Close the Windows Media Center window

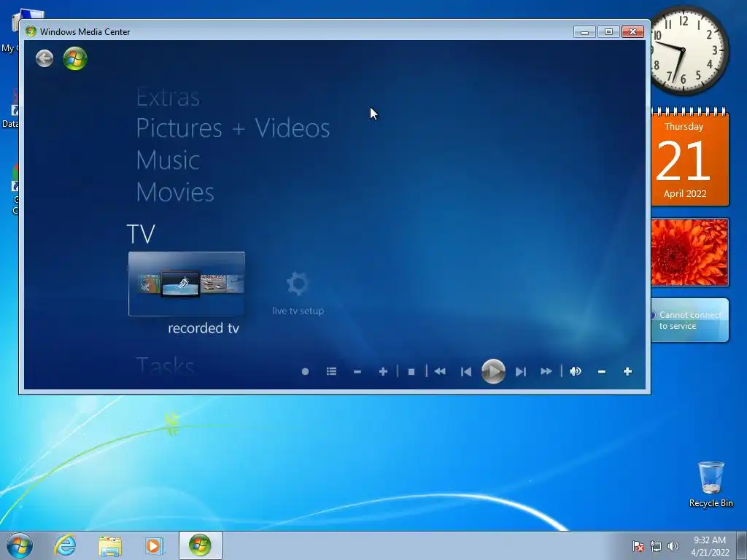pyautogui.click(x=632, y=32)
